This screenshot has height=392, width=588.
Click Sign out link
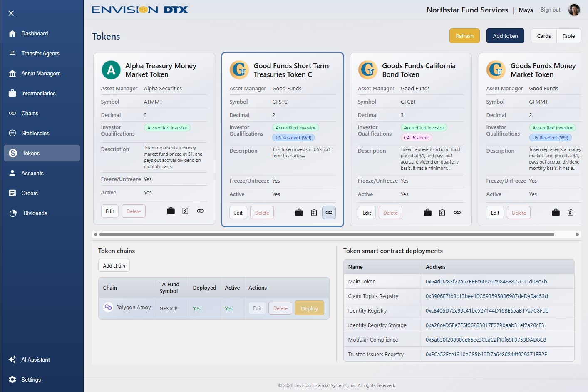pyautogui.click(x=550, y=10)
